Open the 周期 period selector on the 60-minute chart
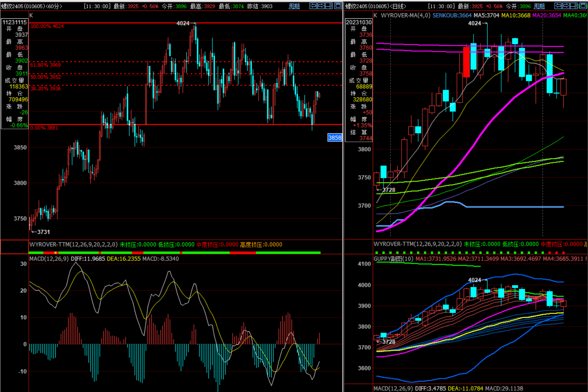This screenshot has height=392, width=588. tap(294, 6)
